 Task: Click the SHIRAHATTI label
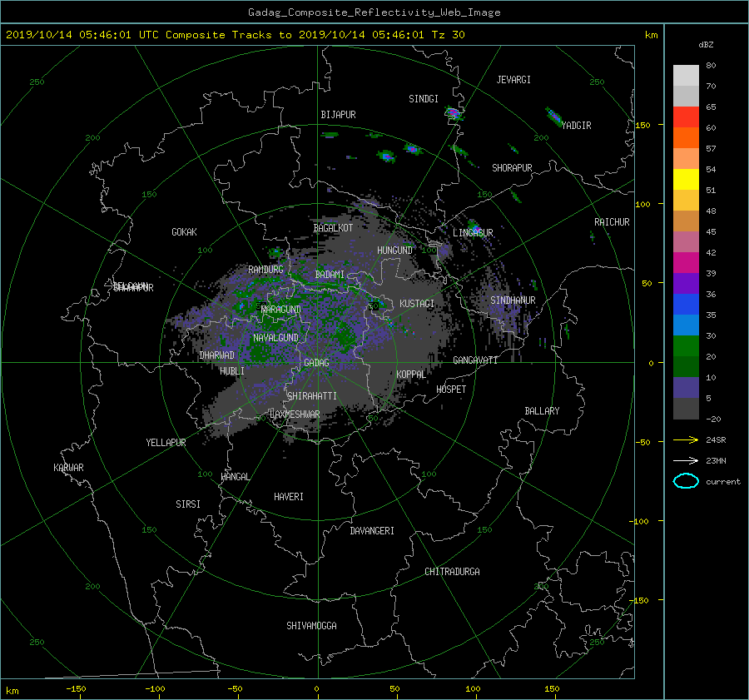coord(312,396)
